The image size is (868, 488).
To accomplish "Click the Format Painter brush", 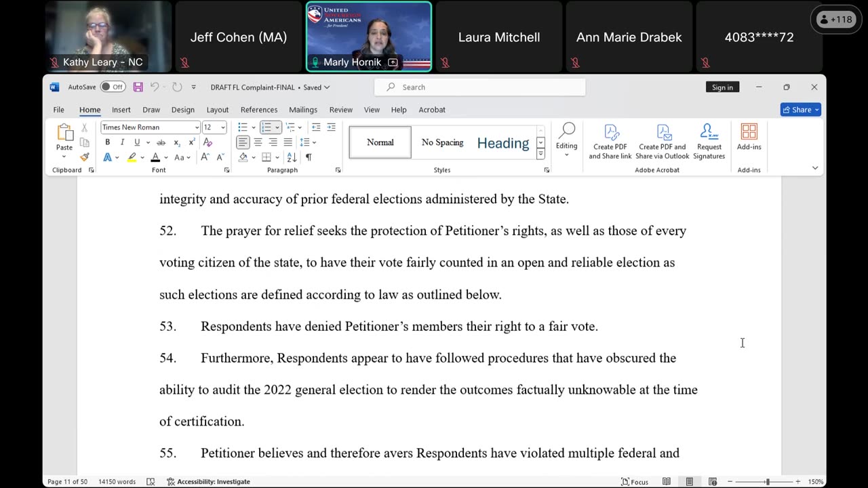I will 85,157.
